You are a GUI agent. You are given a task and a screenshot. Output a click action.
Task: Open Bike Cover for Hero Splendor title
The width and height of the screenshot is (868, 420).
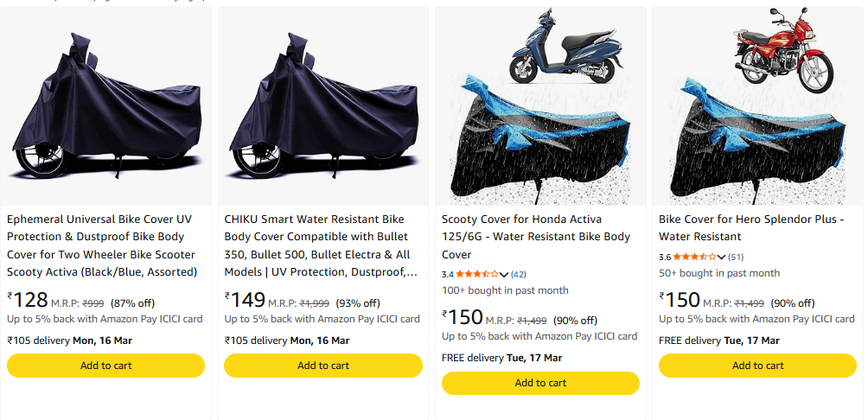click(750, 228)
